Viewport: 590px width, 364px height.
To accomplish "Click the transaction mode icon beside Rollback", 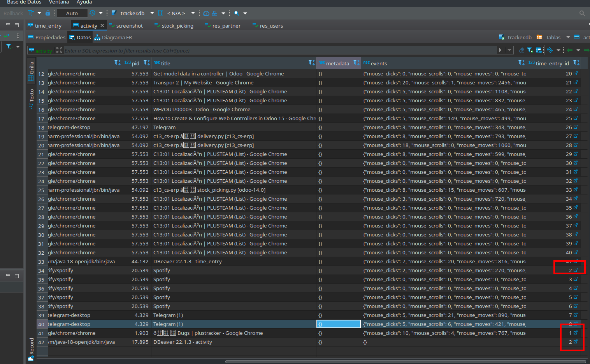I will point(31,13).
